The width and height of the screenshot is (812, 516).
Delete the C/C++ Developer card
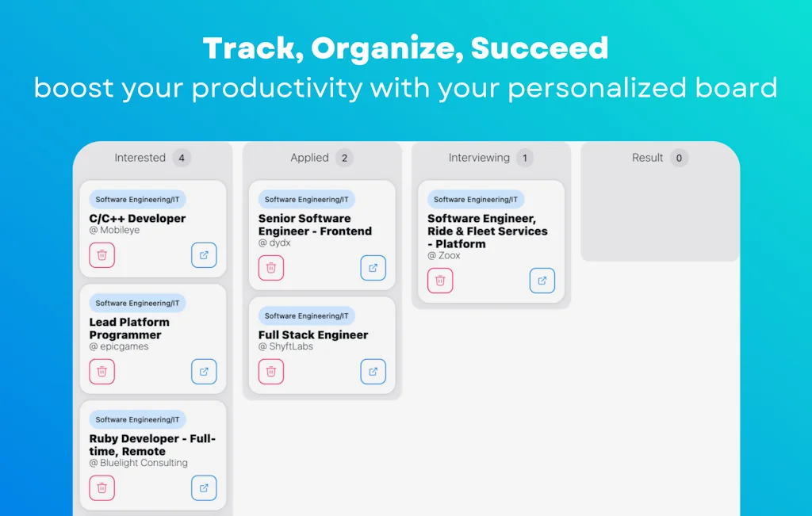(101, 255)
